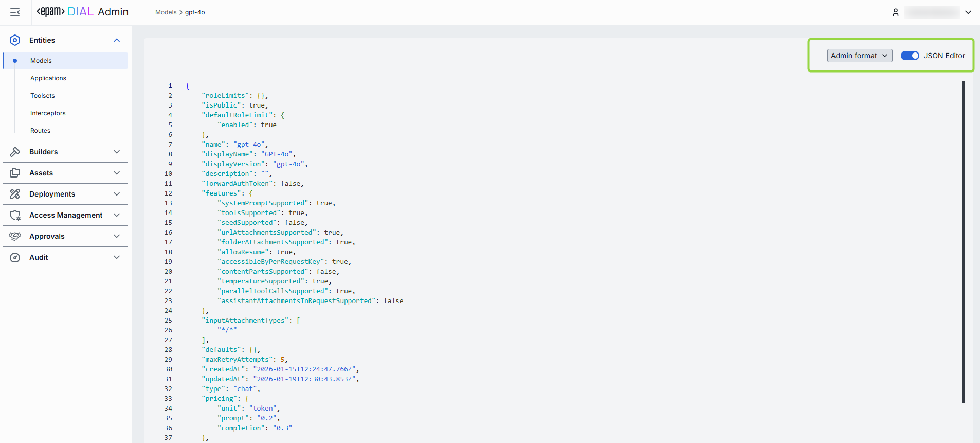Navigate to Models breadcrumb link
This screenshot has width=980, height=443.
point(166,12)
